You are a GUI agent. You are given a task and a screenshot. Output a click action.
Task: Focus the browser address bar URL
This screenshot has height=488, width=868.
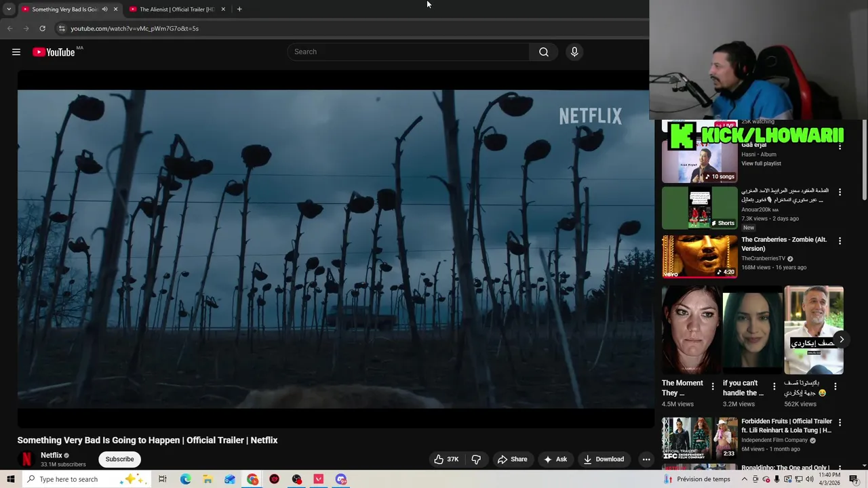(134, 28)
